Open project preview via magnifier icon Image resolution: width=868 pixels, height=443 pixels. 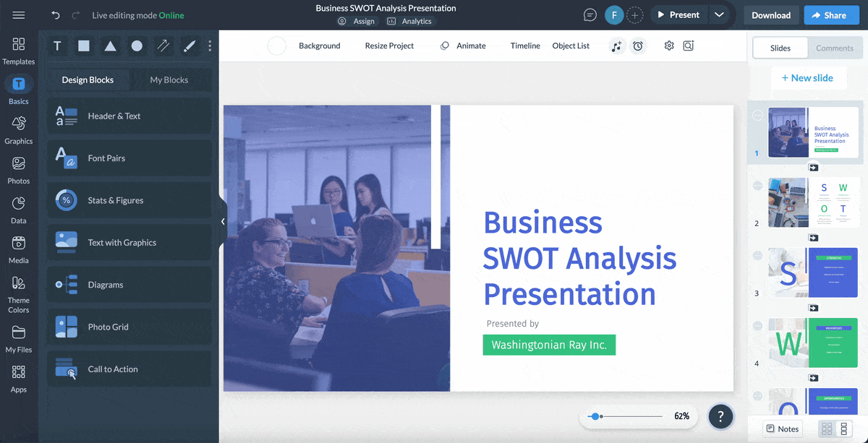coord(688,46)
